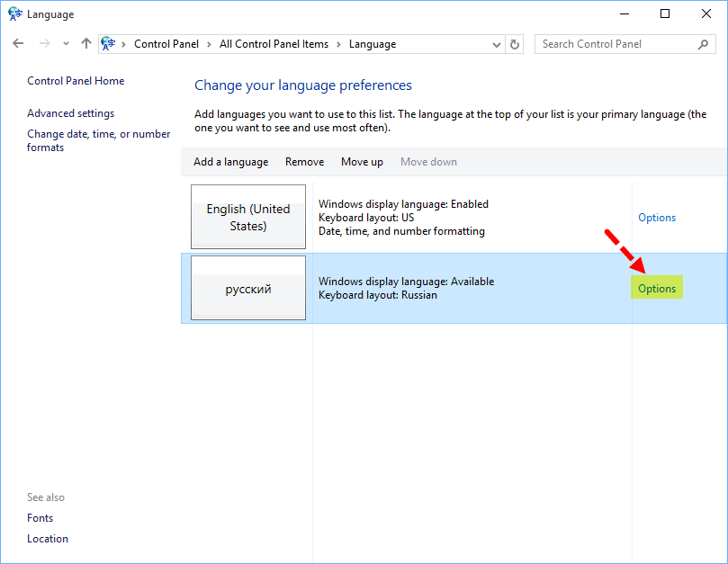Screen dimensions: 728x564
Task: Open the Recent locations dropdown arrow
Action: (x=66, y=44)
